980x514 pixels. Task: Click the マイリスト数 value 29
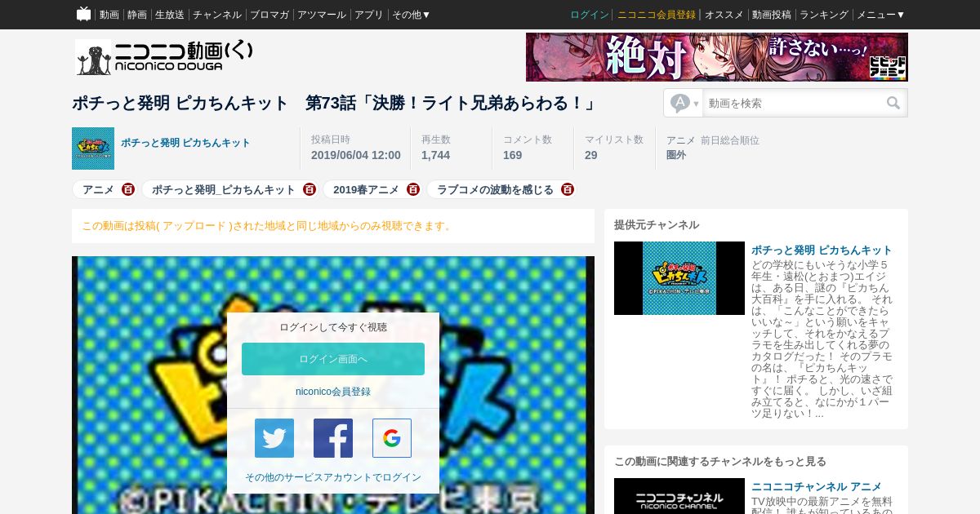[590, 155]
